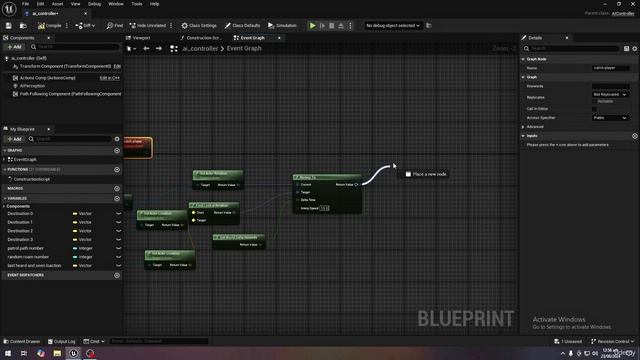Expand the EventGraph tree entry
Viewport: 640px width, 360px height.
click(x=4, y=160)
